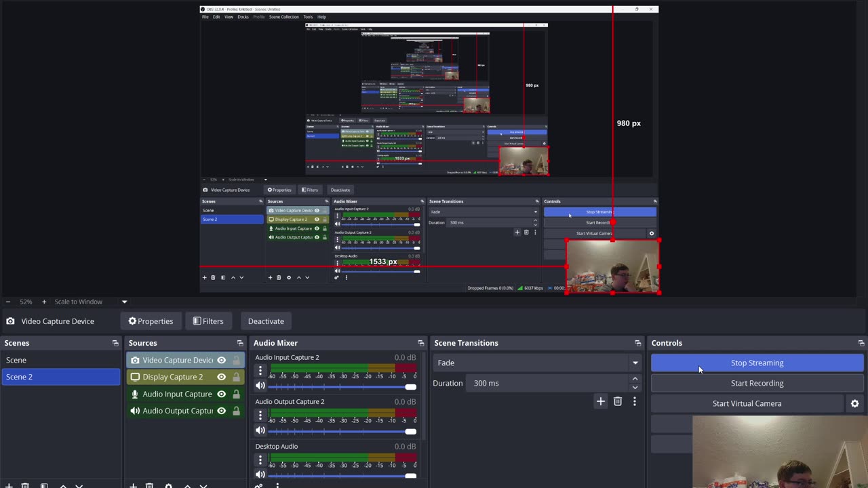Screen dimensions: 868x488
Task: Remove the selected scene with the Scenes trash icon
Action: pyautogui.click(x=25, y=485)
